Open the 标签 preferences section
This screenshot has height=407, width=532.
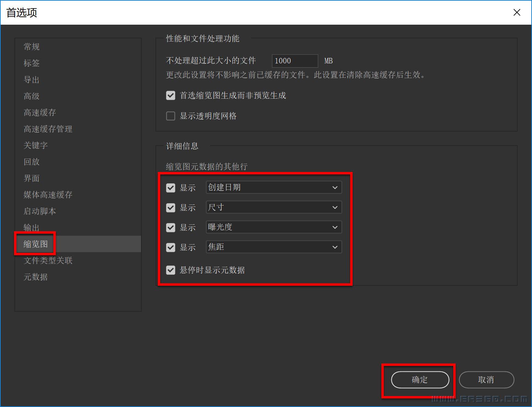(x=31, y=63)
